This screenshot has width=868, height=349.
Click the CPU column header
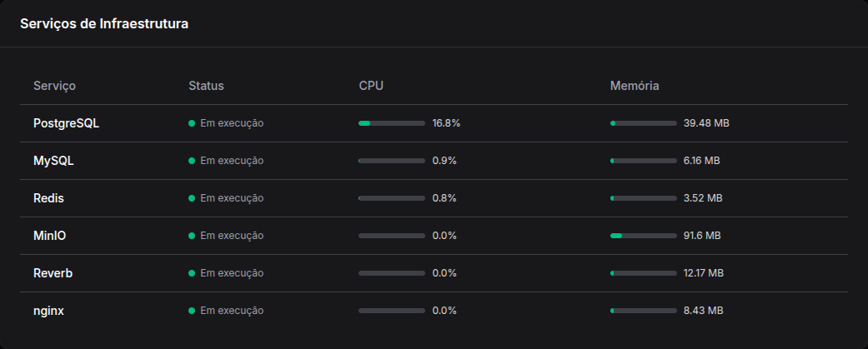point(371,86)
